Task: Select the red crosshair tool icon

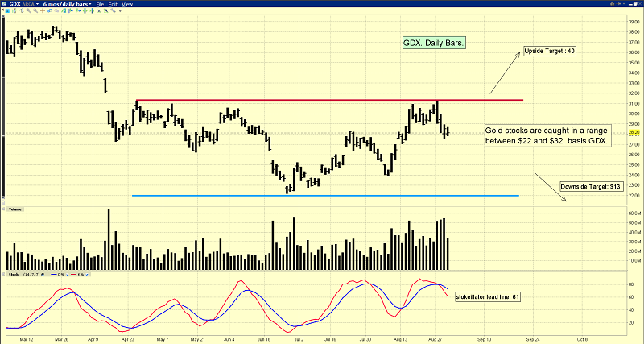Action: point(43,11)
